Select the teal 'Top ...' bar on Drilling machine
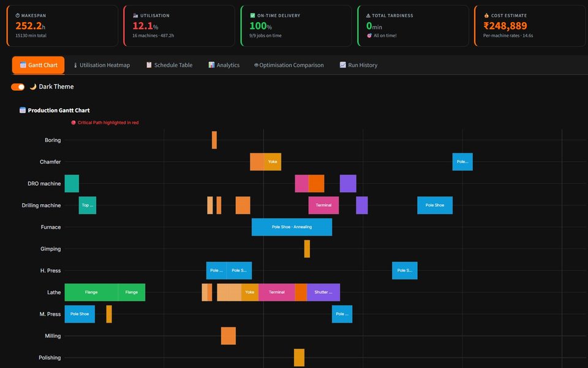 (x=88, y=205)
